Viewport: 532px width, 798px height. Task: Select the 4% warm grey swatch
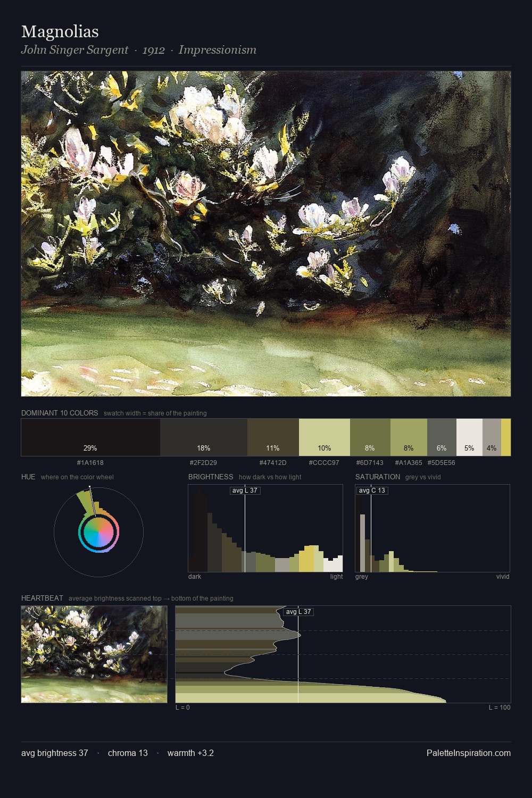click(x=492, y=437)
